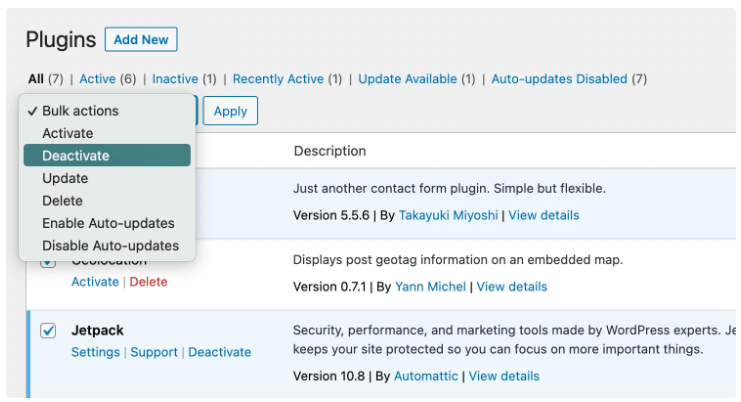The image size is (741, 402).
Task: Toggle the Jetpack plugin checkbox
Action: [x=48, y=331]
